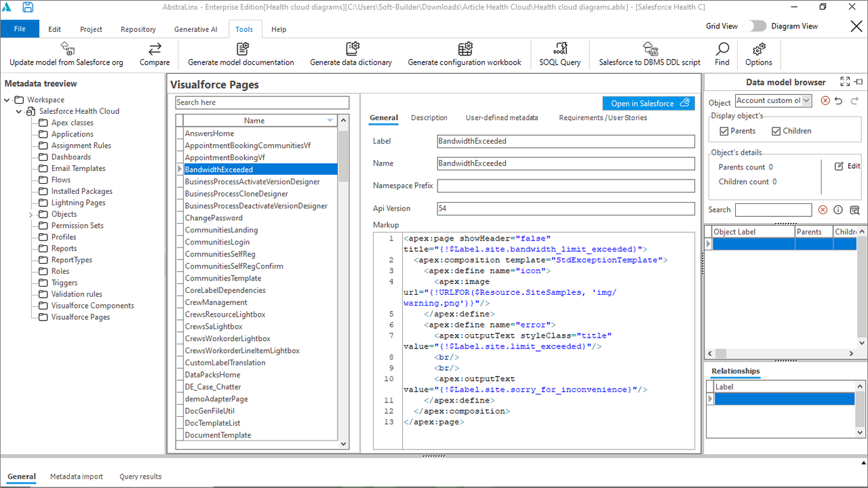Image resolution: width=868 pixels, height=488 pixels.
Task: Click the Search here input field
Action: tap(262, 102)
